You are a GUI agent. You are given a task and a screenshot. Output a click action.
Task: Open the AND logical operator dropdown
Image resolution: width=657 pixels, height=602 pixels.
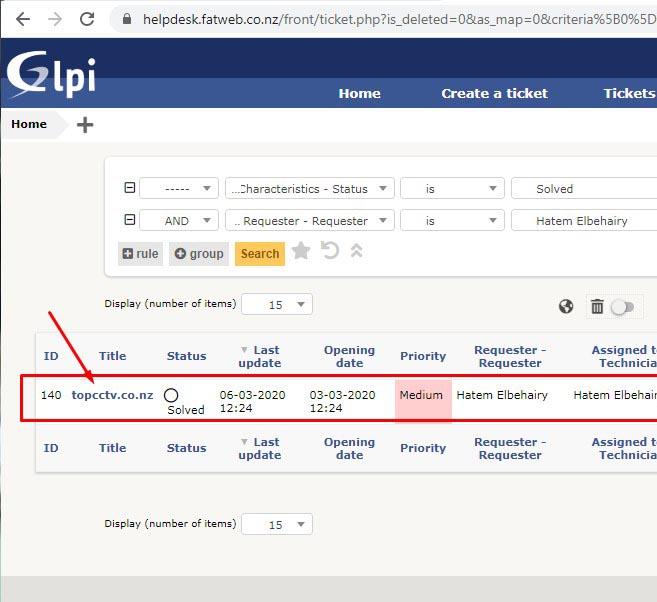click(179, 221)
